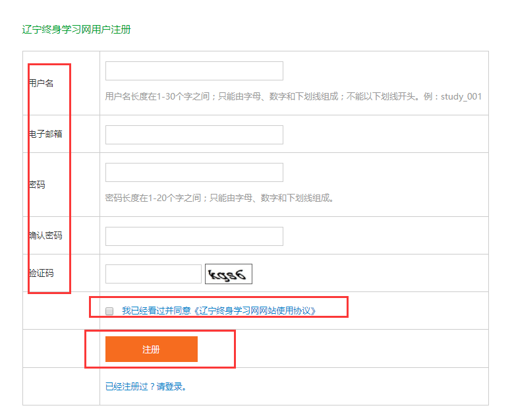Click the username hint ending in study_001
This screenshot has height=420, width=512.
click(x=293, y=96)
